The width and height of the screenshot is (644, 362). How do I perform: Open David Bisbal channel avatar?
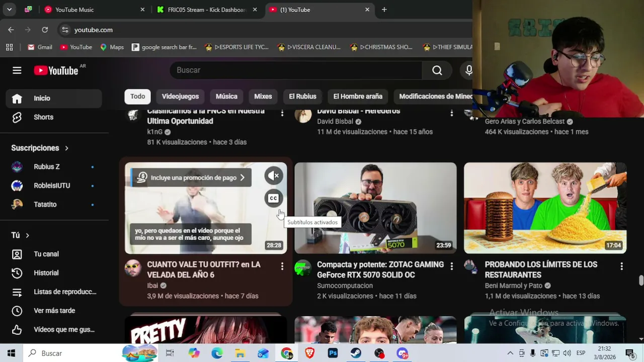click(x=303, y=115)
